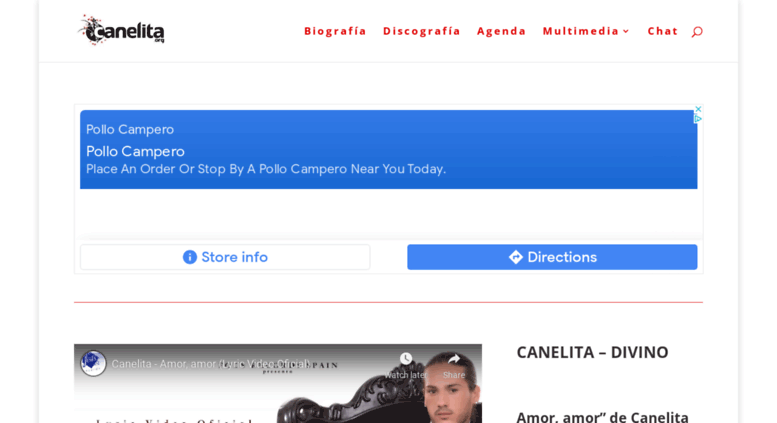Viewport: 777px width, 423px height.
Task: Open the Pollo Campero ad headline
Action: coord(135,152)
